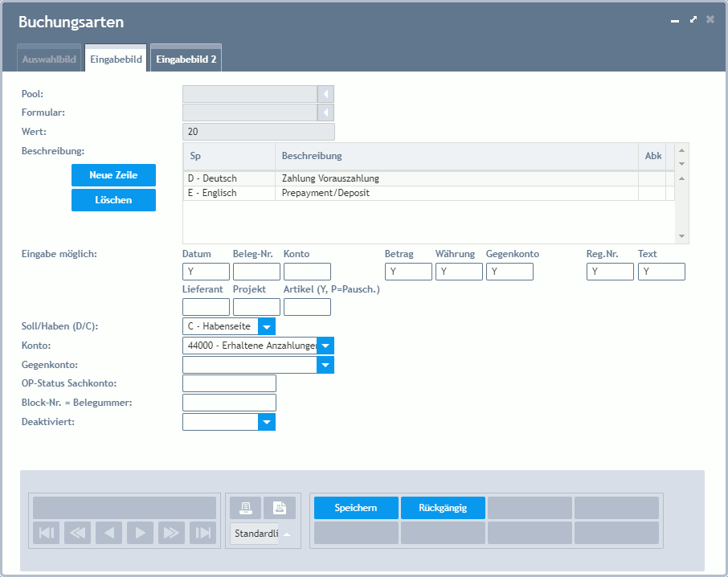Click the Betrag input field
The height and width of the screenshot is (577, 728).
(408, 272)
